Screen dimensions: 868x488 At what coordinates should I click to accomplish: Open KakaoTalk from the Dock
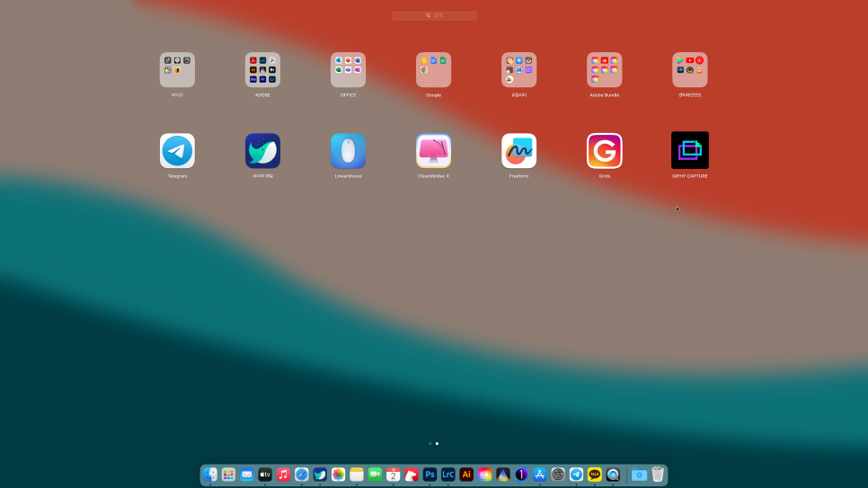pos(595,475)
